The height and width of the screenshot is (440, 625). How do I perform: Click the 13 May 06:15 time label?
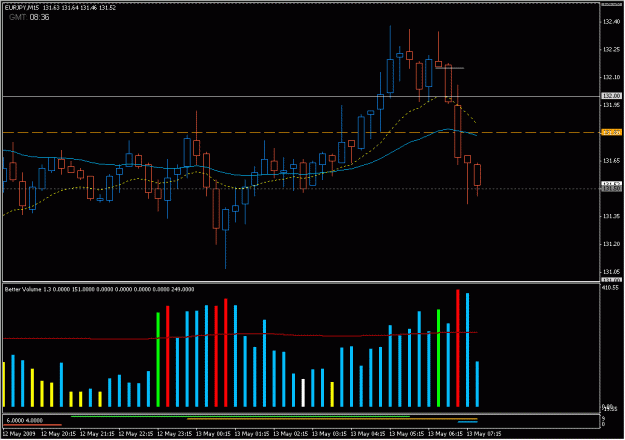pyautogui.click(x=445, y=434)
